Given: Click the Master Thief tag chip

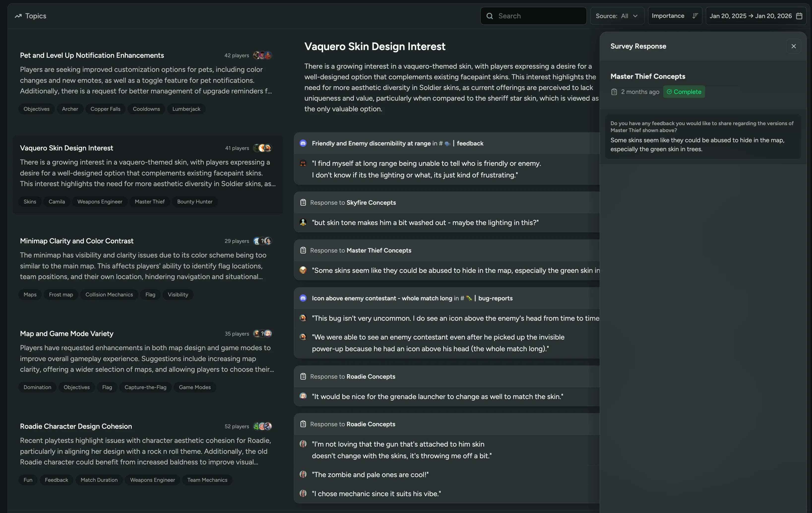Looking at the screenshot, I should coord(150,201).
